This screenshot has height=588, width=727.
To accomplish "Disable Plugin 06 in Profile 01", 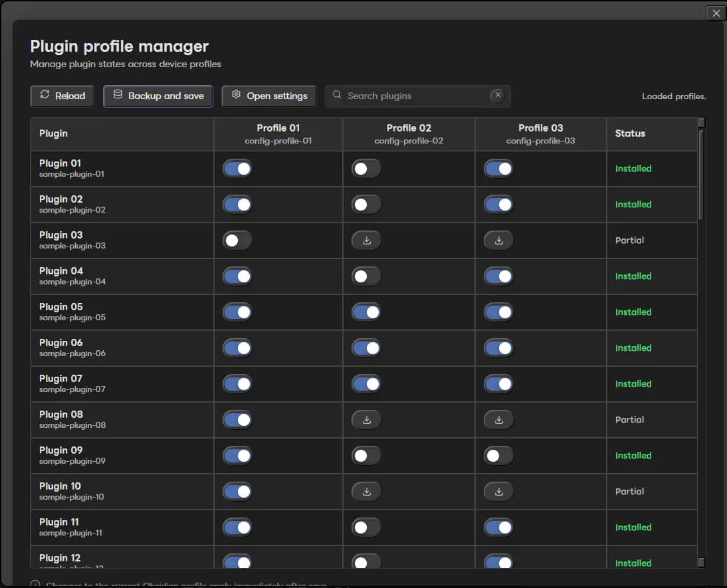I will pyautogui.click(x=237, y=347).
